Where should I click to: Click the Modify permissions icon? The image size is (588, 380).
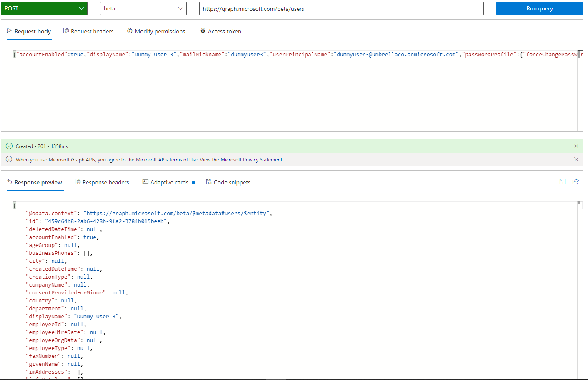129,30
